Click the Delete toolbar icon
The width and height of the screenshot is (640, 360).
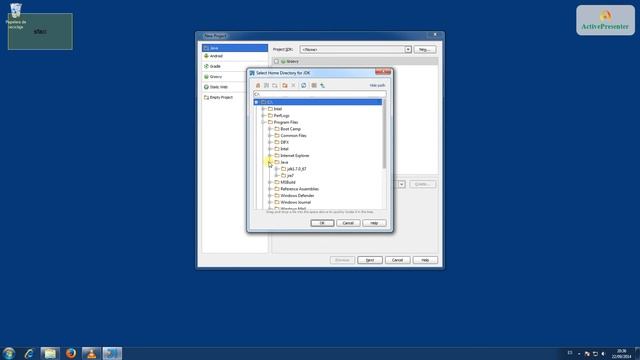293,85
